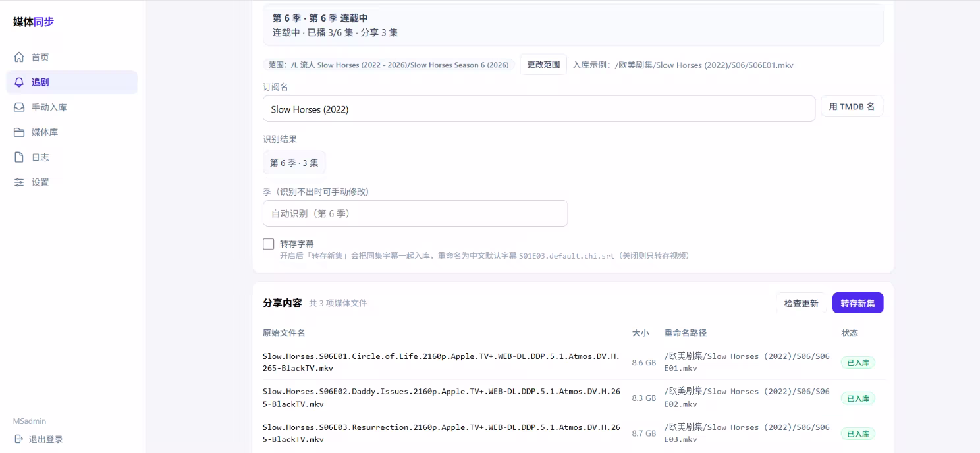Click 已入库 badge for S06E02 row
Screen dimensions: 980x453
858,398
